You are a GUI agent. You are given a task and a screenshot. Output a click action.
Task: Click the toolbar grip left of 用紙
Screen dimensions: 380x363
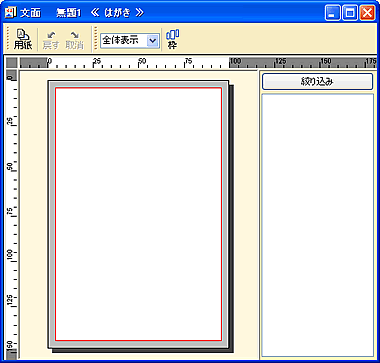8,39
